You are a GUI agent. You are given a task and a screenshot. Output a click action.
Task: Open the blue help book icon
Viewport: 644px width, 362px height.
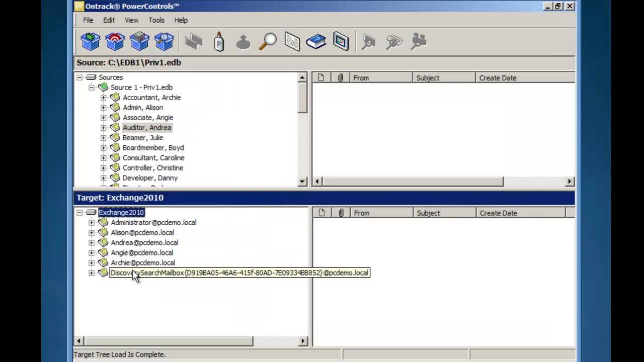point(316,42)
